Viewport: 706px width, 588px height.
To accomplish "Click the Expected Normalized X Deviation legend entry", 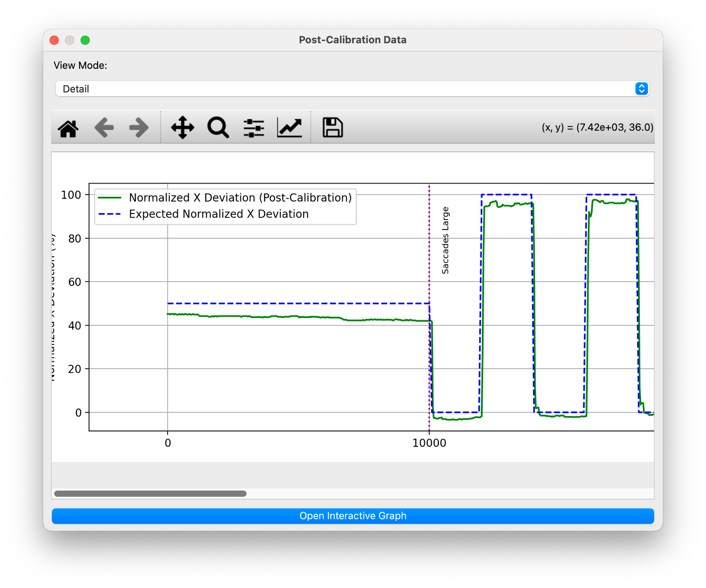I will tap(218, 214).
